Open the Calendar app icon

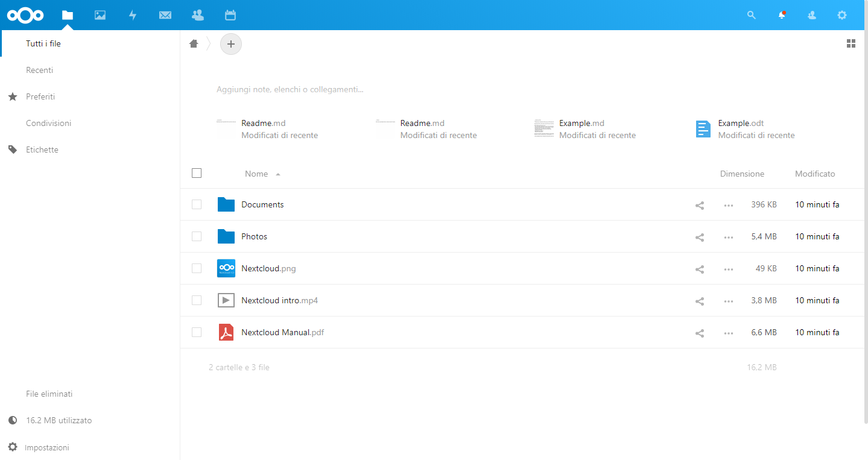click(230, 15)
